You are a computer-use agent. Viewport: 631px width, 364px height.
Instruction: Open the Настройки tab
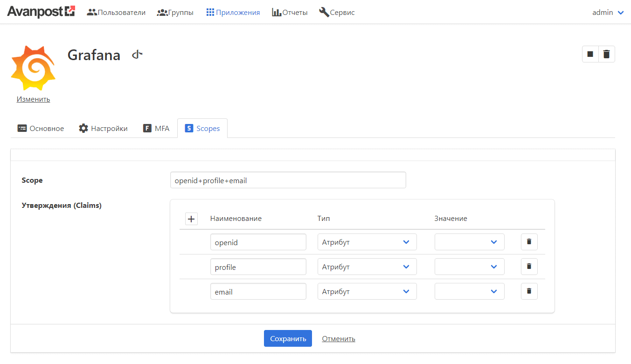[103, 129]
